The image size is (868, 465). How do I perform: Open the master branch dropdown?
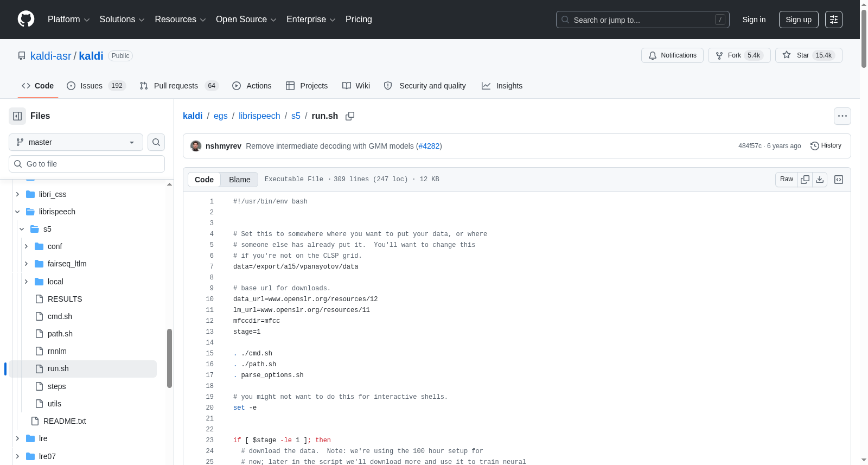(x=76, y=142)
